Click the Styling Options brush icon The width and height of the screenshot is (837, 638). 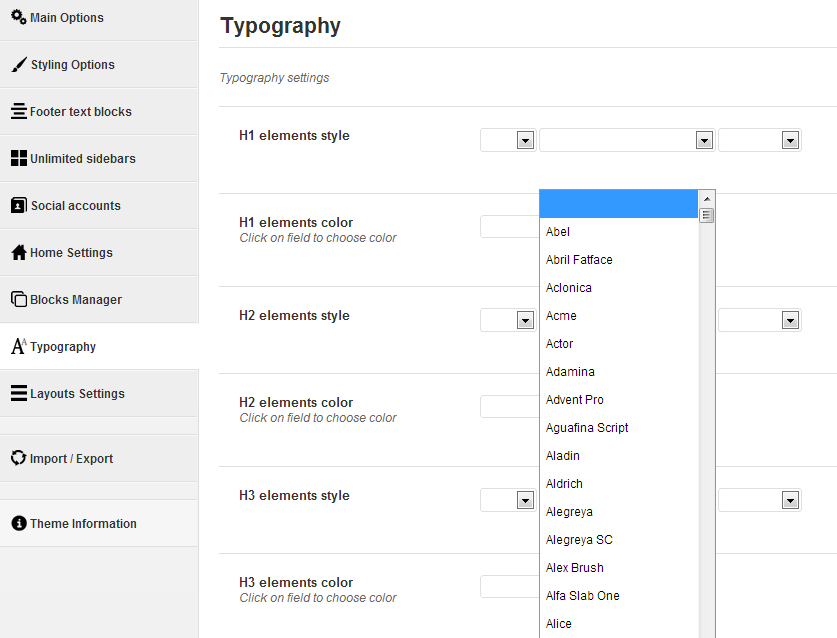(x=19, y=65)
